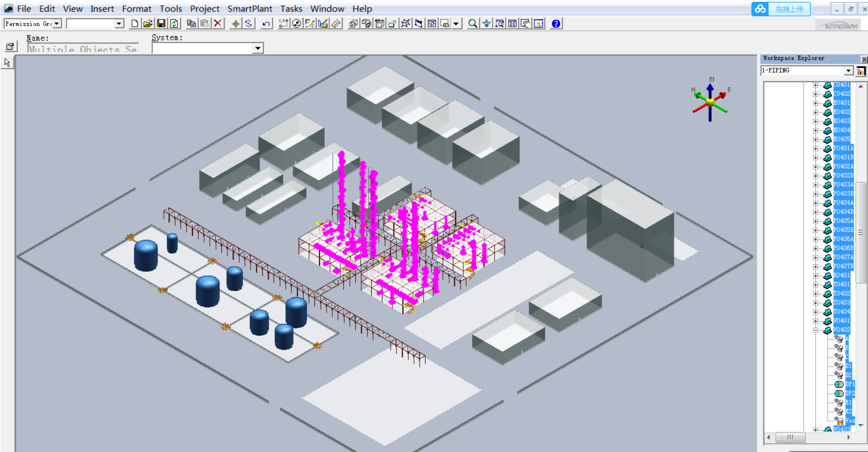This screenshot has width=868, height=452.
Task: Click the red and blue 3D view axis triad
Action: click(x=710, y=101)
